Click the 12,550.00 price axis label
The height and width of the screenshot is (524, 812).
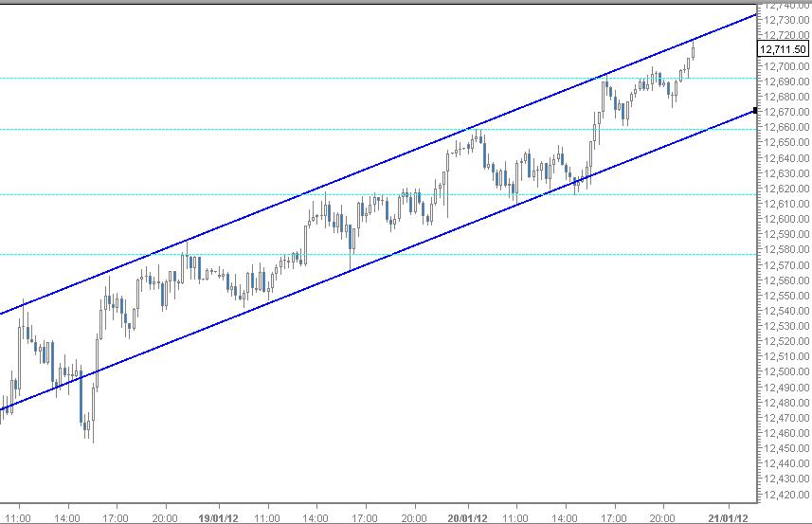[x=786, y=296]
